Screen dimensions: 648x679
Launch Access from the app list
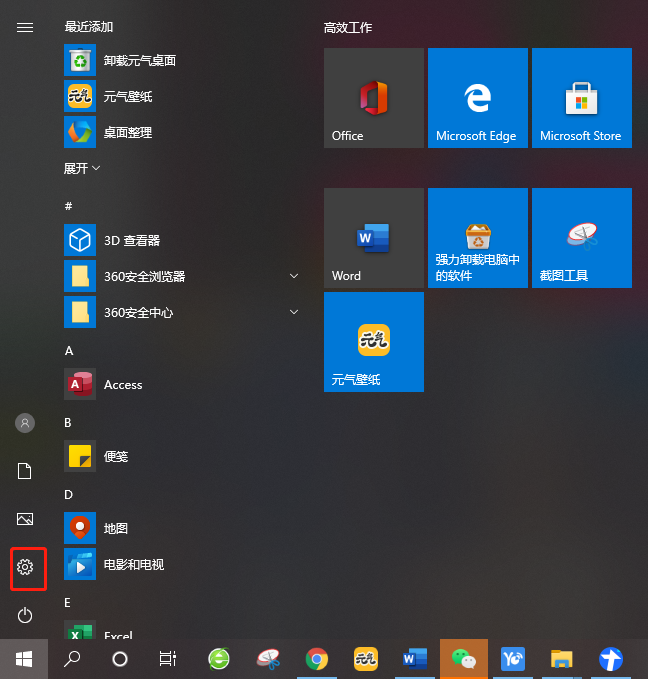tap(182, 384)
